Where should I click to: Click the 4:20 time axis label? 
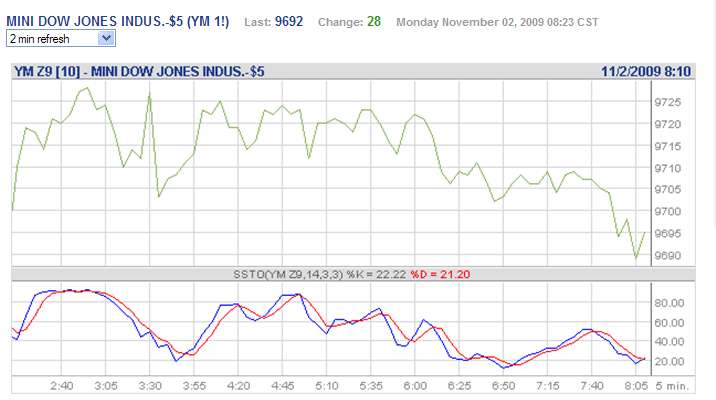click(238, 386)
